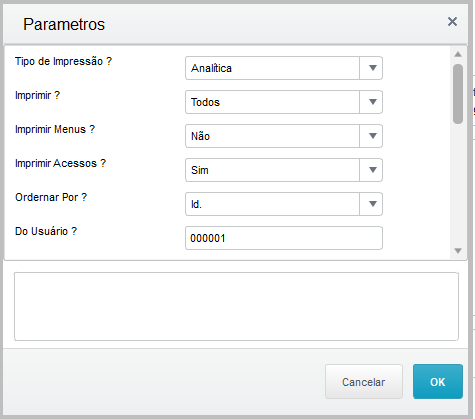Click the Cancelar button
Viewport: 475px width, 419px height.
(364, 382)
